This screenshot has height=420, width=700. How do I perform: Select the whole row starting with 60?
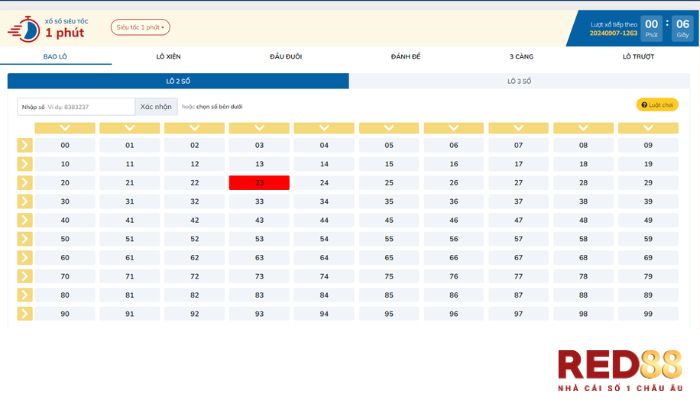coord(25,258)
